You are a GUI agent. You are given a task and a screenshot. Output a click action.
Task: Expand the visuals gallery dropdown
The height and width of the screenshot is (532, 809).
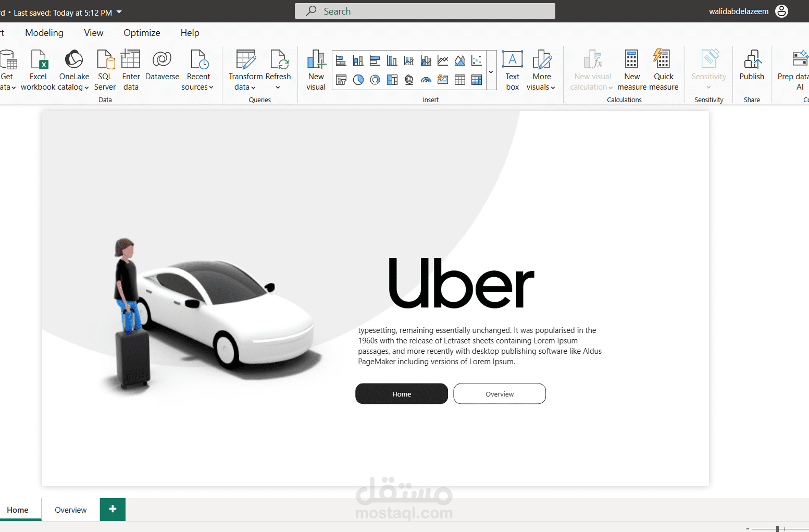pyautogui.click(x=491, y=71)
